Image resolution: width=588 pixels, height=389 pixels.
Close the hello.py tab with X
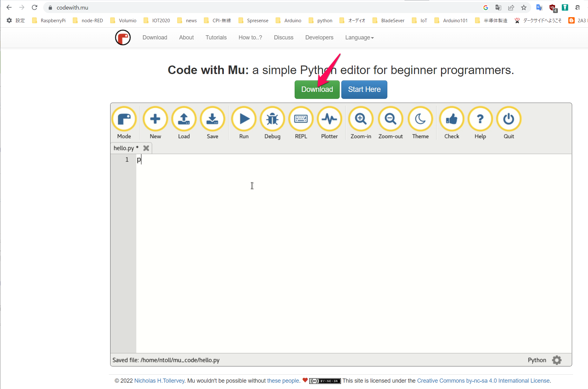(x=146, y=148)
